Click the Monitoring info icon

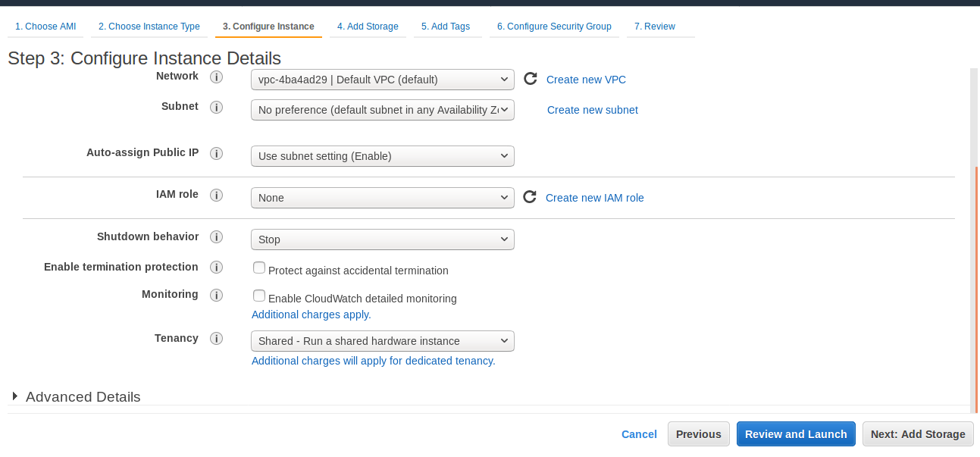click(x=216, y=296)
